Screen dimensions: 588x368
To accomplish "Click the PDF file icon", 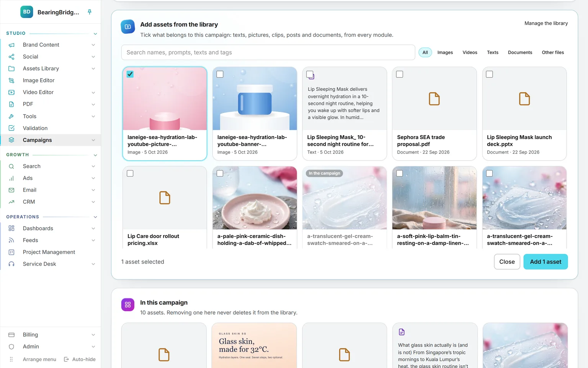I will [11, 104].
